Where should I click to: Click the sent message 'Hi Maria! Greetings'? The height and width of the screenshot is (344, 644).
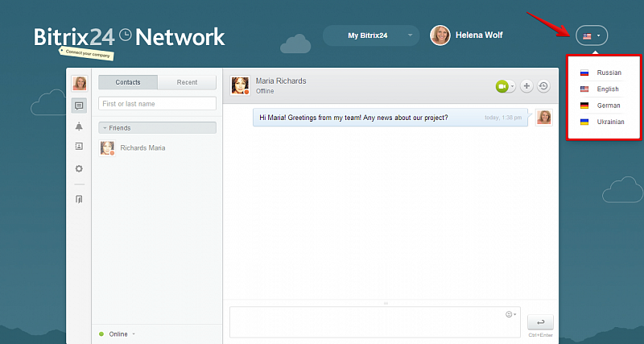tap(390, 118)
